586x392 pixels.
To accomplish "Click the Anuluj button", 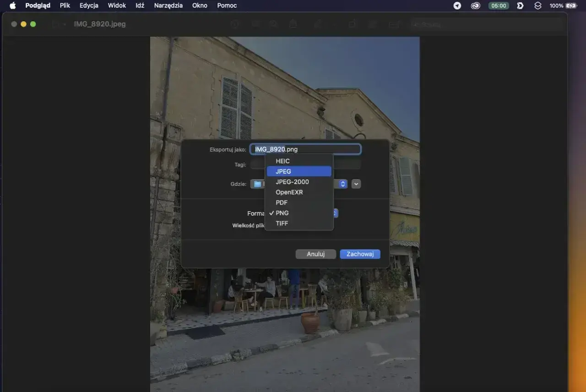I will coord(316,254).
